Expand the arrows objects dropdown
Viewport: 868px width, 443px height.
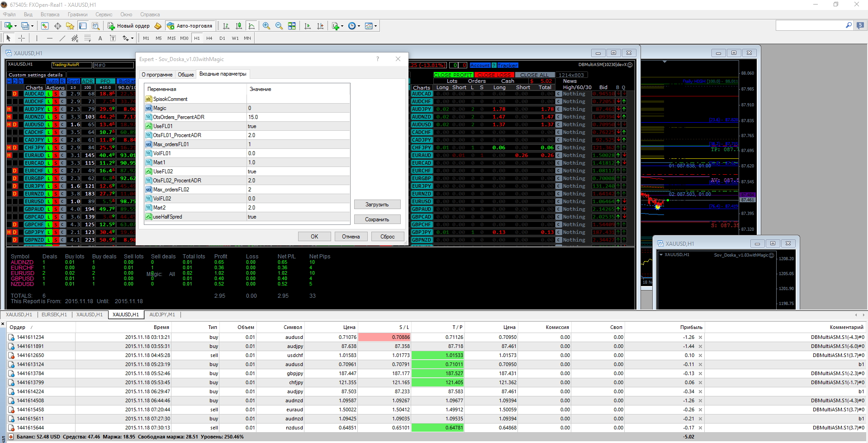(x=132, y=38)
